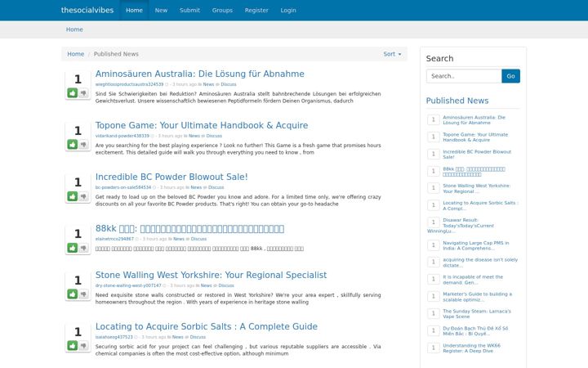Open sidebar link Marketer's Guide to building
The height and width of the screenshot is (368, 588).
point(478,297)
